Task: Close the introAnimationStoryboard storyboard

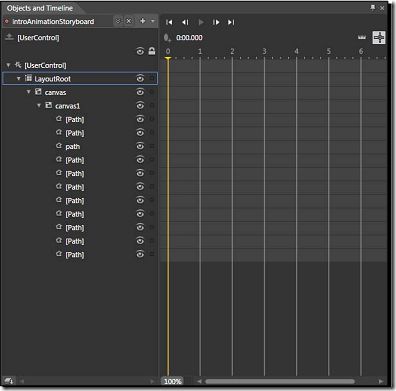Action: 129,21
